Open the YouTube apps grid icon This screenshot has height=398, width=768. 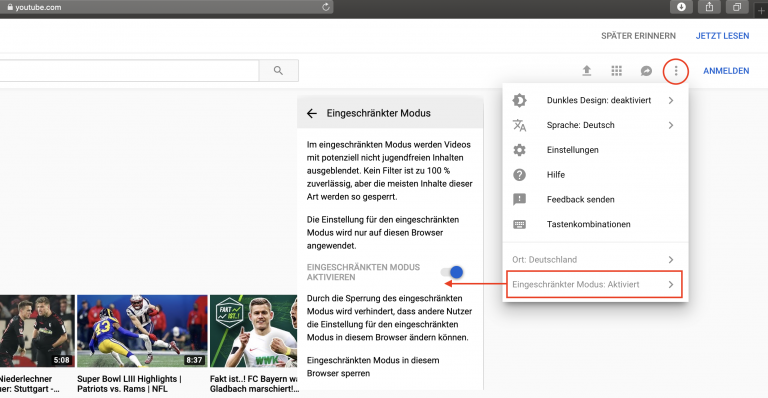pyautogui.click(x=617, y=71)
